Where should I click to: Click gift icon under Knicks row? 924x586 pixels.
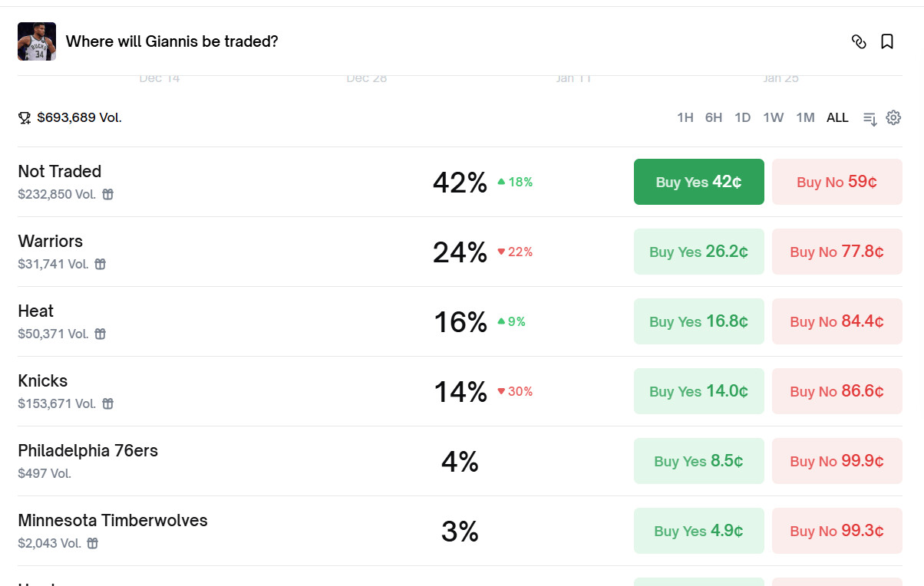pos(108,403)
